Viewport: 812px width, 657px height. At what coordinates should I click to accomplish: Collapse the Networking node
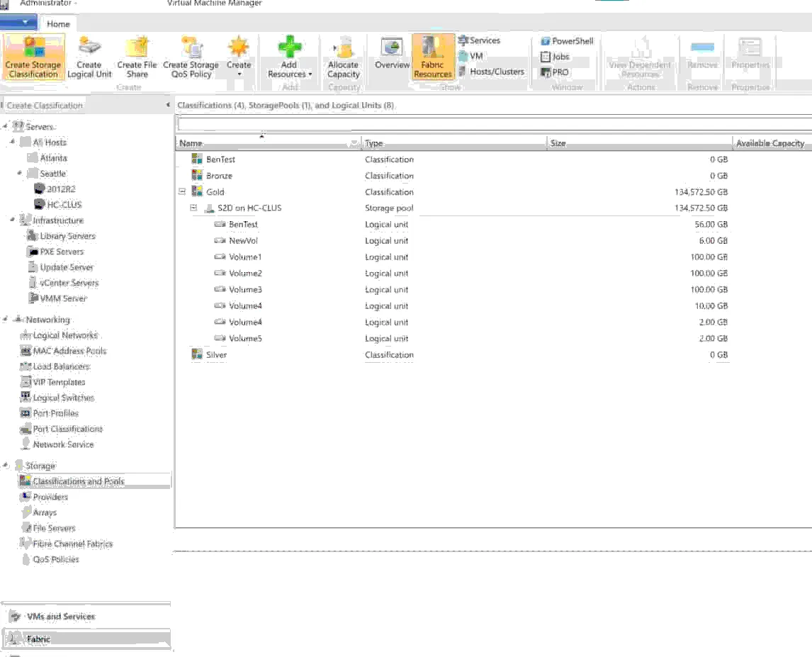point(5,319)
